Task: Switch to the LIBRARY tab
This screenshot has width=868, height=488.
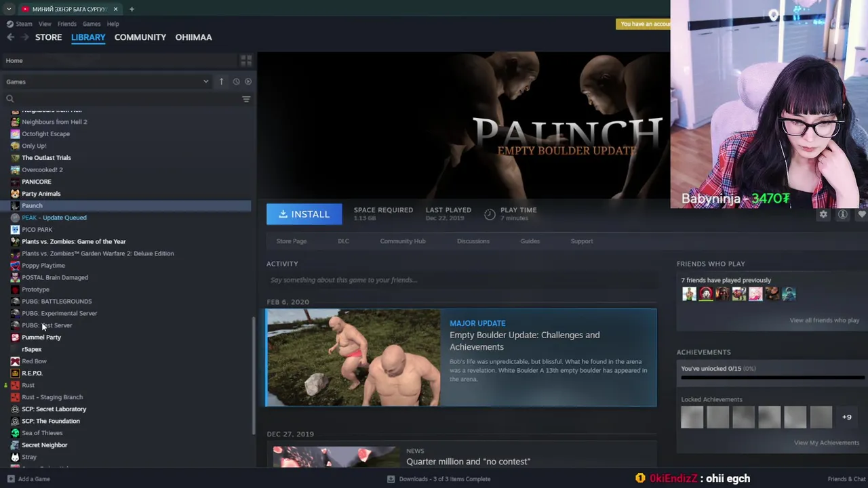Action: (88, 37)
